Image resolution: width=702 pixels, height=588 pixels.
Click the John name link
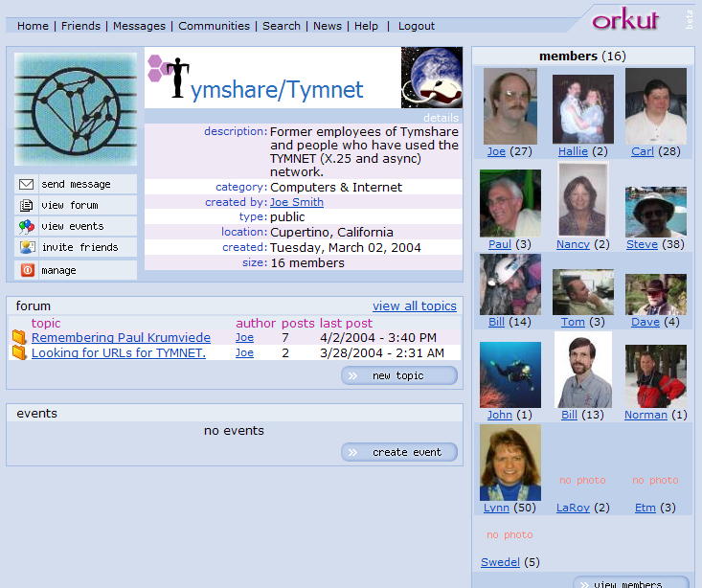click(x=500, y=415)
